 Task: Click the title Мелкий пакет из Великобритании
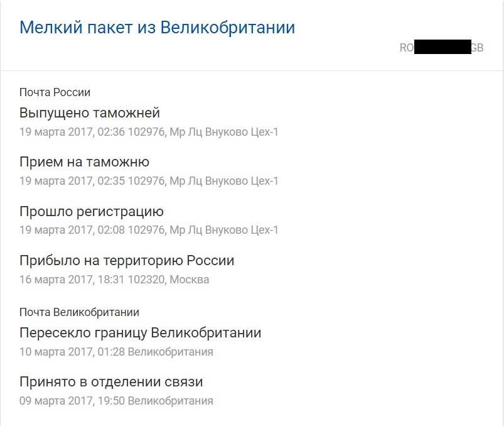(157, 28)
